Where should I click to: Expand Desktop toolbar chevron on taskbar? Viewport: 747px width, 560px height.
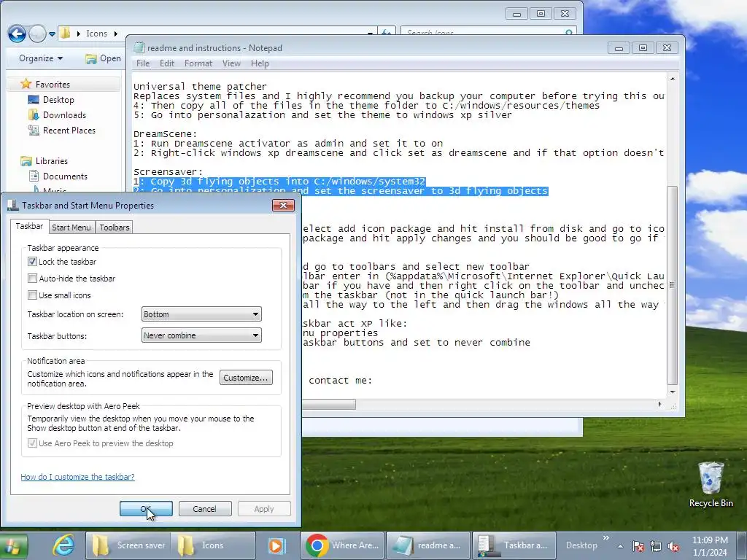point(606,538)
